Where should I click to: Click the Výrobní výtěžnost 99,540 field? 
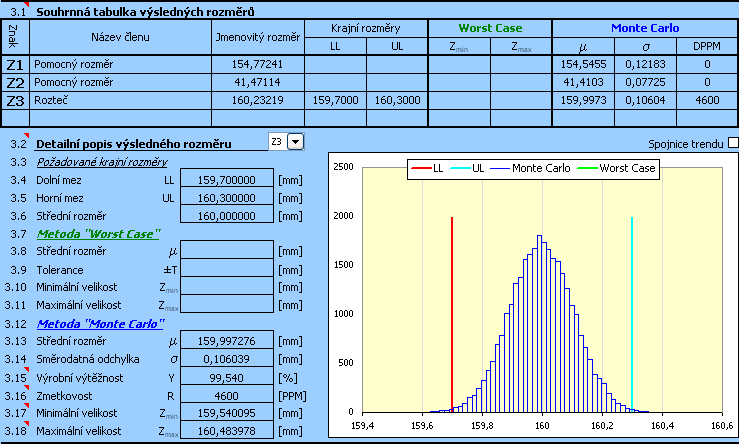pos(225,378)
